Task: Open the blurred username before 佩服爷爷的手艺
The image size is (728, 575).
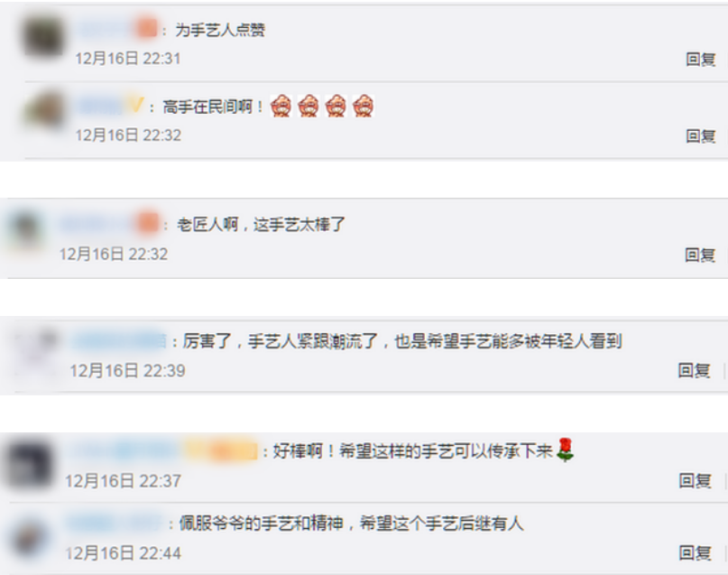Action: [115, 523]
